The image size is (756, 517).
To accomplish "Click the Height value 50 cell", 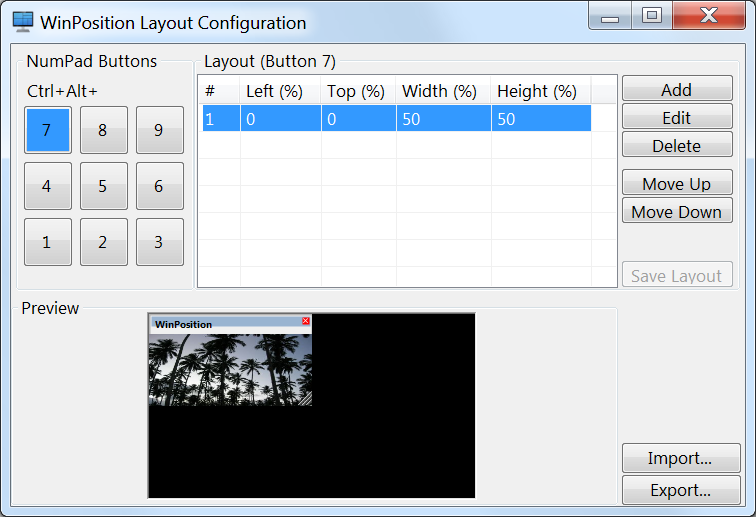I will (x=541, y=118).
